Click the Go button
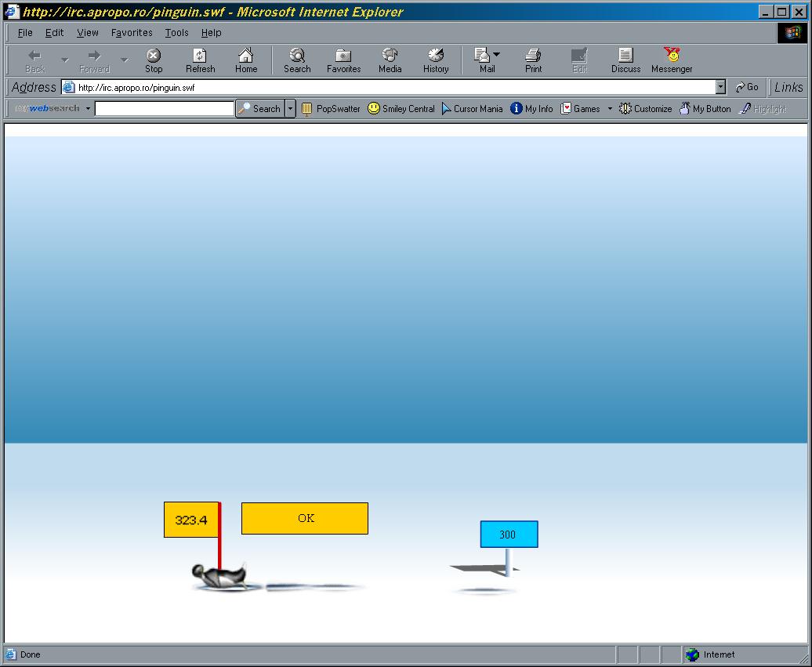The width and height of the screenshot is (812, 667). click(x=747, y=88)
